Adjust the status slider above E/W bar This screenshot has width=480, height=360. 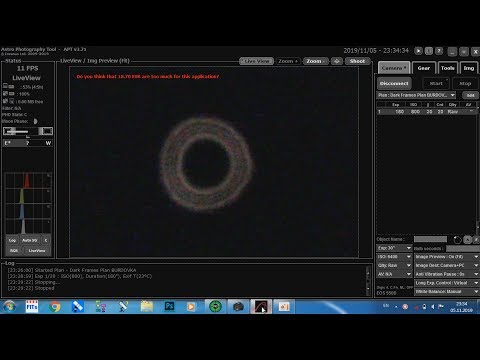28,131
